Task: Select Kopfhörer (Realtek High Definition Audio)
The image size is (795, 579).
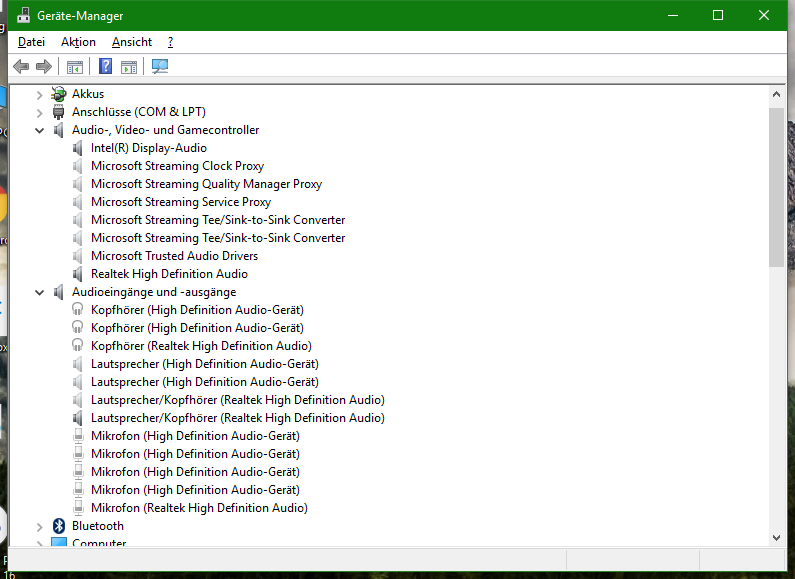Action: (x=201, y=346)
